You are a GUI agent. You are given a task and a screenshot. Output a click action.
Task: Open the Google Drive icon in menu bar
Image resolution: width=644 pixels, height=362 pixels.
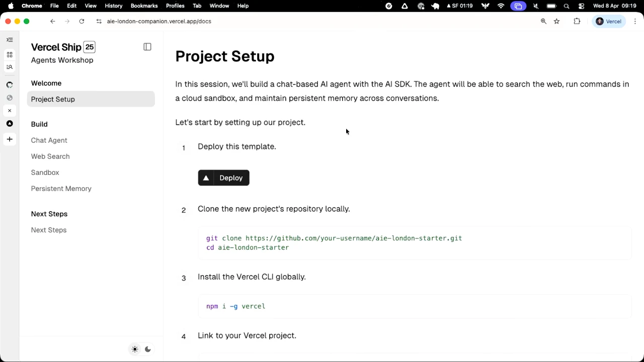pos(405,6)
